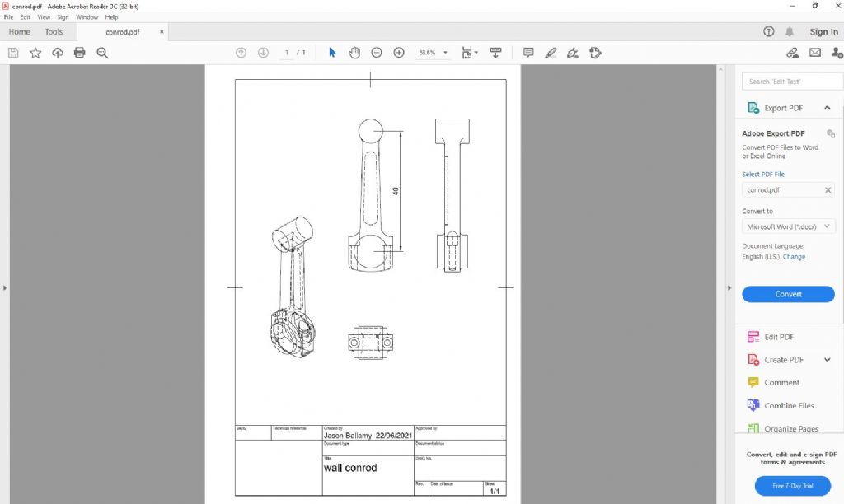Zoom out with the minus icon
The width and height of the screenshot is (844, 504).
377,53
